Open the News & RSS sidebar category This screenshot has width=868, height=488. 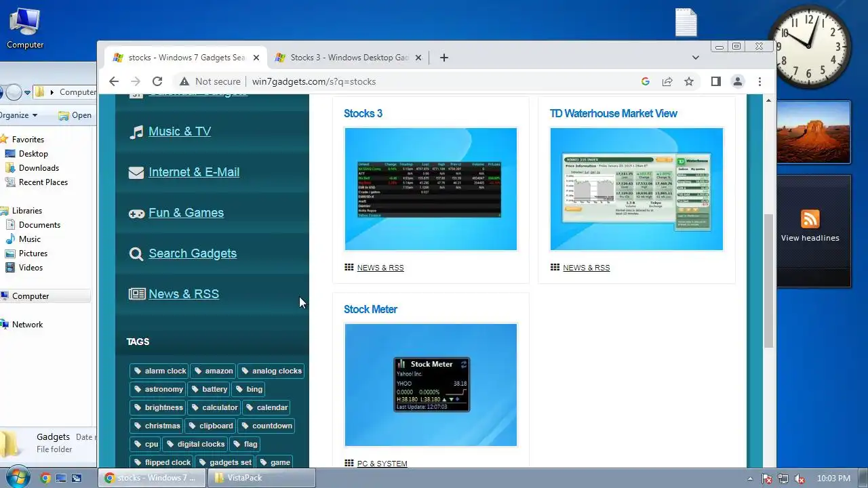coord(184,294)
